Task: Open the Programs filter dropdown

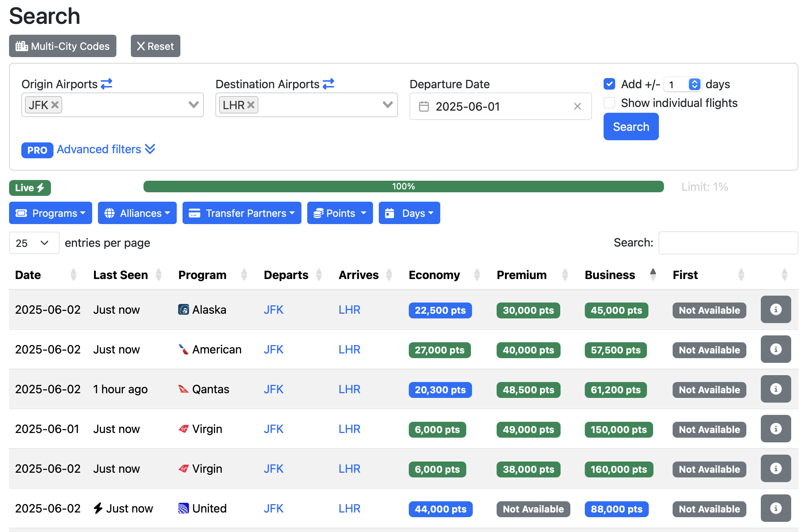Action: 51,213
